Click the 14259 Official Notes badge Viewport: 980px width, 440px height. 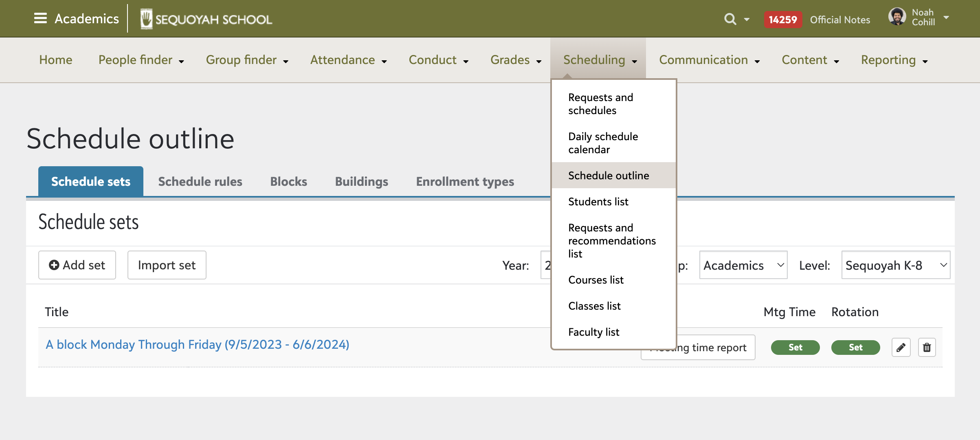click(782, 20)
